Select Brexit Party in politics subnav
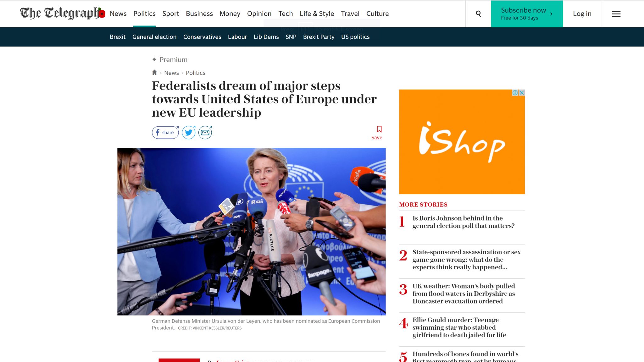Screen dimensions: 644x362 [x=319, y=37]
